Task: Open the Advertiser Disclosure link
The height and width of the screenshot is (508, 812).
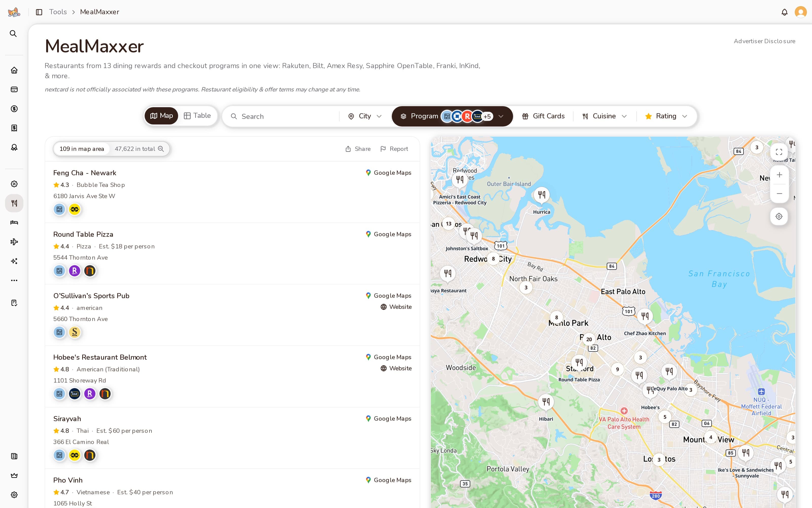Action: click(x=764, y=41)
